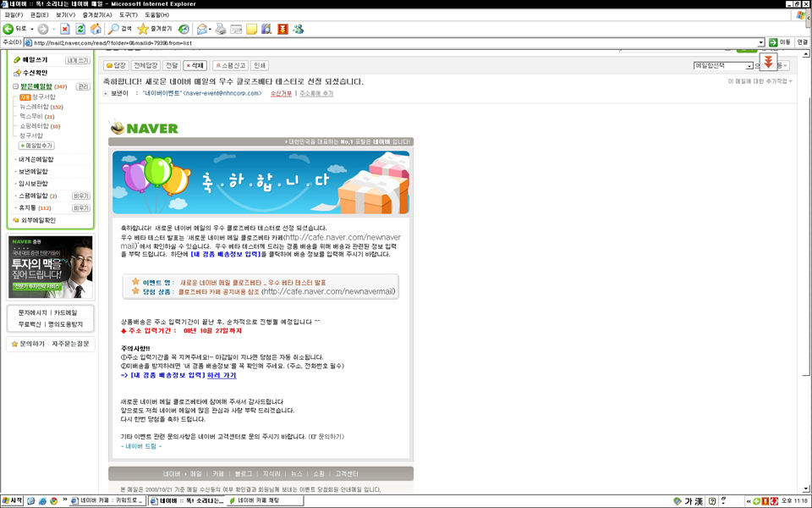Image resolution: width=812 pixels, height=508 pixels.
Task: Open the 편집(E) menu
Action: point(40,15)
